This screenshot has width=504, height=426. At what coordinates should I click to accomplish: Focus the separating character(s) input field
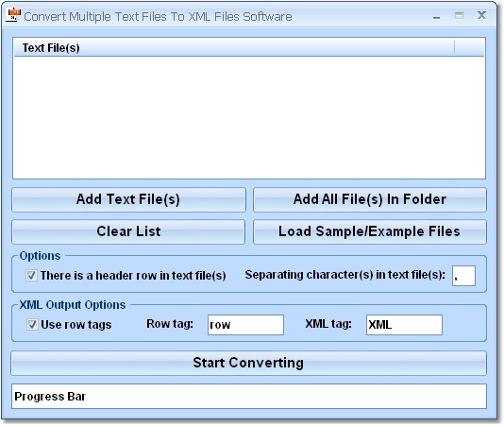tap(463, 276)
